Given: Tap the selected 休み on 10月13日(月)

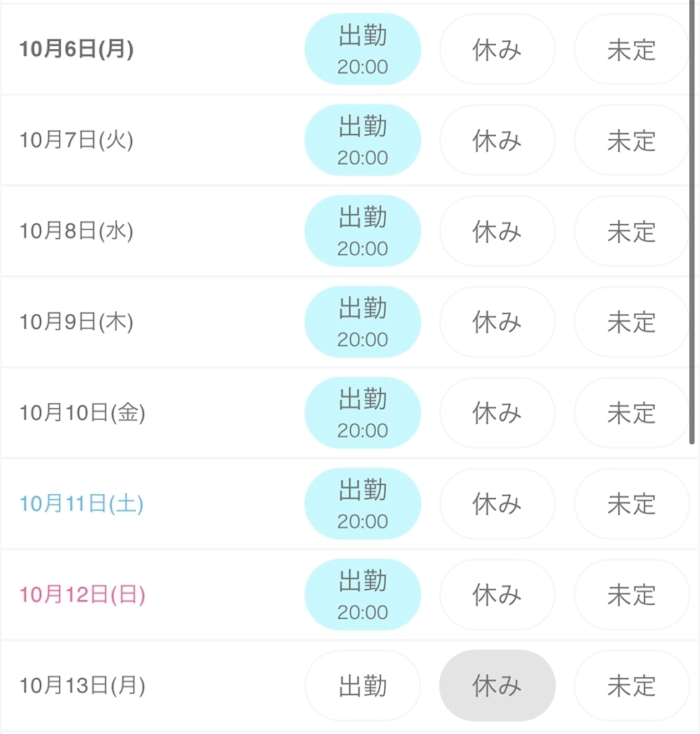Looking at the screenshot, I should pyautogui.click(x=497, y=686).
